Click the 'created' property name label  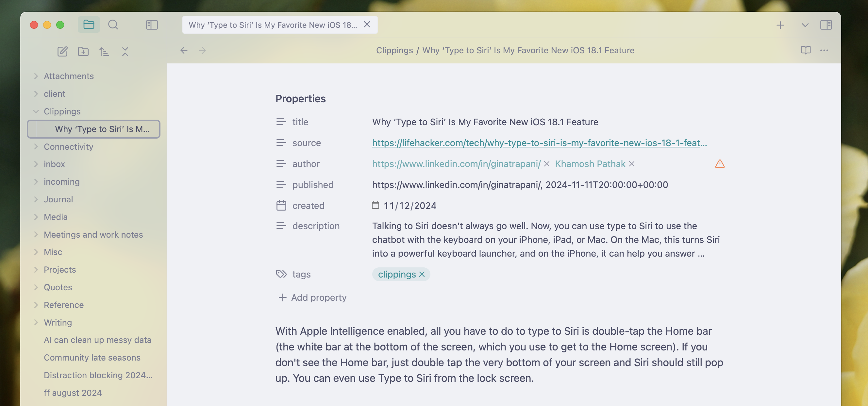click(x=308, y=206)
